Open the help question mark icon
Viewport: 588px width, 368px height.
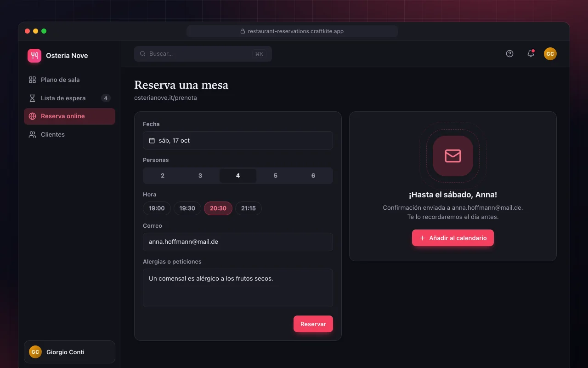coord(509,54)
